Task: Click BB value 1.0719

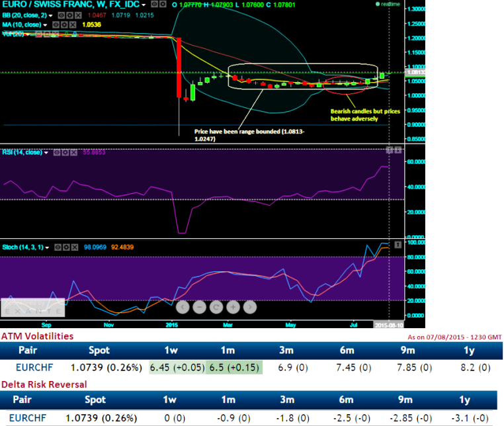Action: point(120,15)
